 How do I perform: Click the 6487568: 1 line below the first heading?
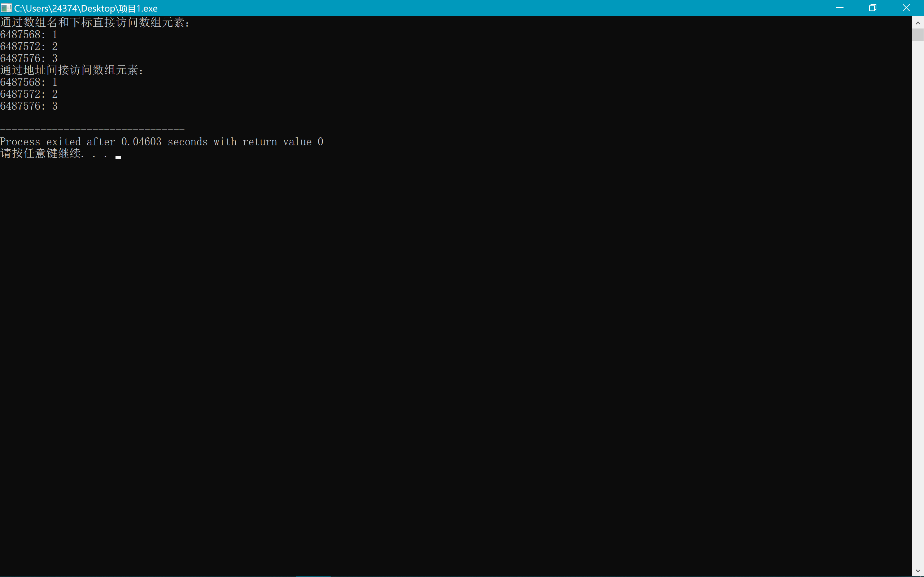29,35
